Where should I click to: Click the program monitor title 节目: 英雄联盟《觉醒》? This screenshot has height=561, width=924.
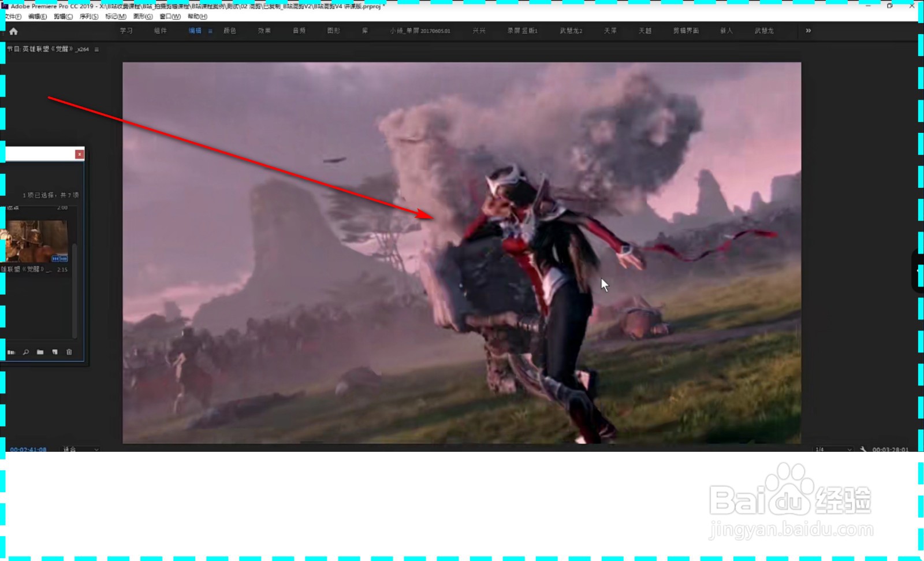48,49
